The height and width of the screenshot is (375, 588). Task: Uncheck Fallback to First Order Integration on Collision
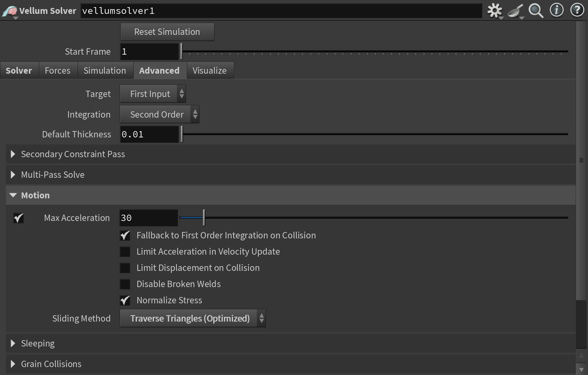point(125,236)
